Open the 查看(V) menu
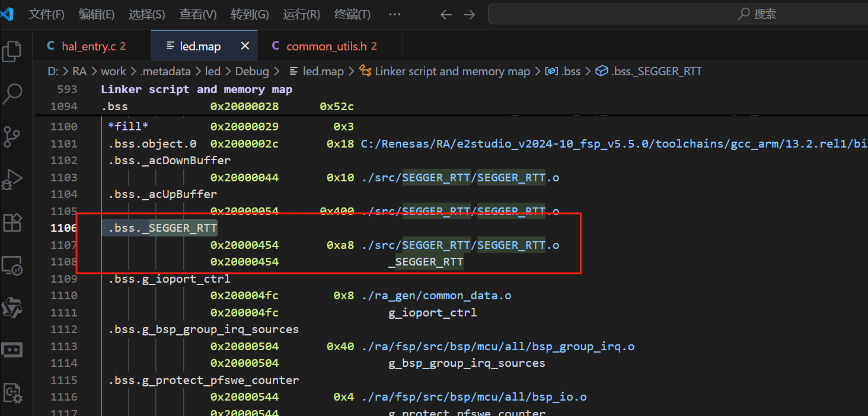Image resolution: width=868 pixels, height=416 pixels. [198, 14]
